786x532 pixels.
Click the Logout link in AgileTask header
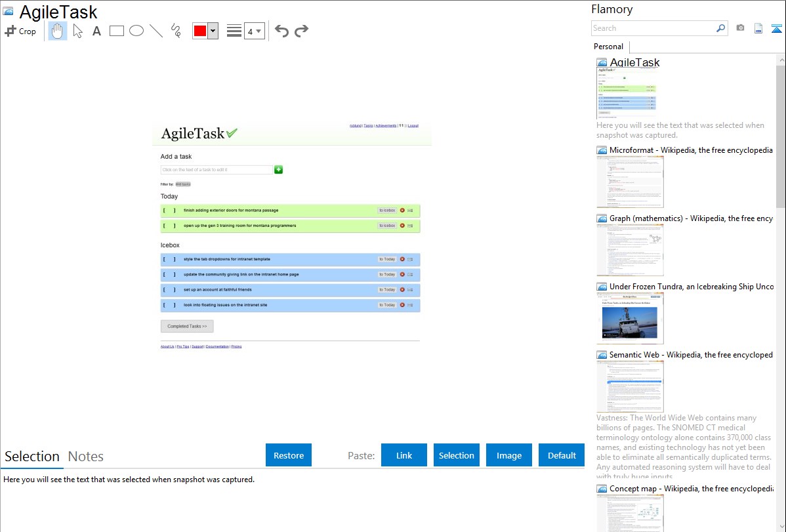(x=413, y=126)
